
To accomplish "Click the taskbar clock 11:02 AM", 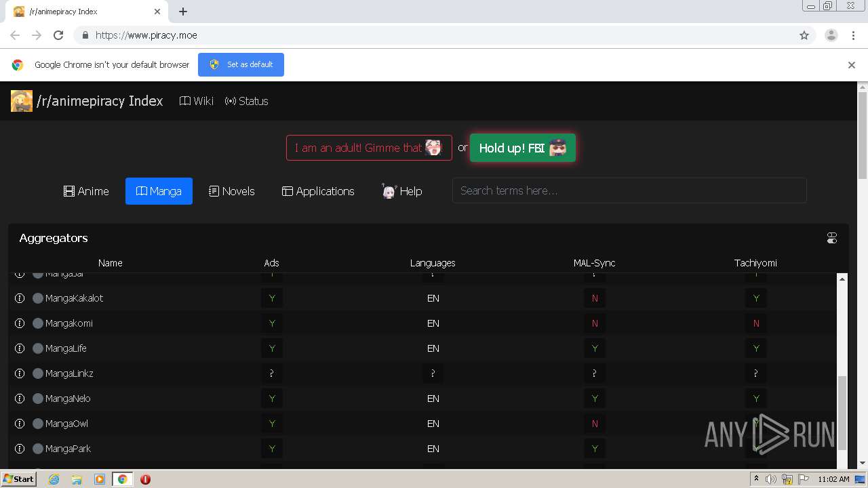I will (x=833, y=479).
